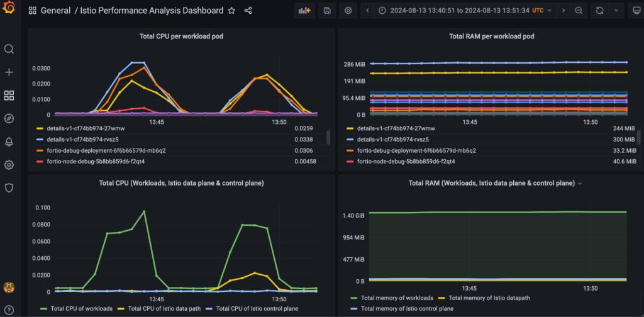Open the Total RAM per workload pod title

(492, 36)
